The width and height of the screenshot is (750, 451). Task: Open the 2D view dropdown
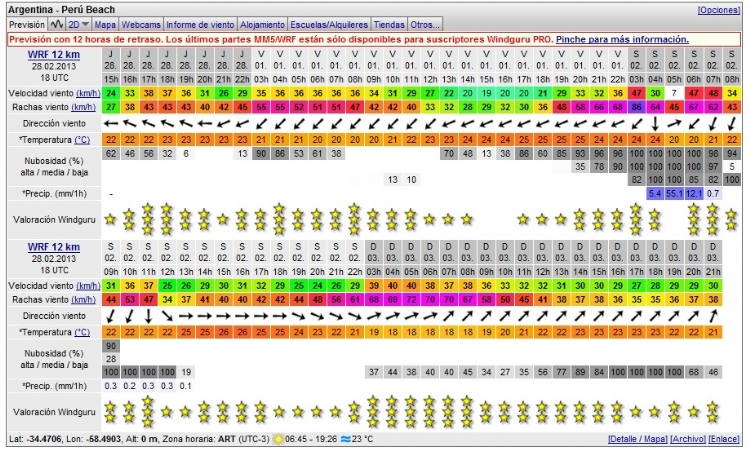pos(79,24)
